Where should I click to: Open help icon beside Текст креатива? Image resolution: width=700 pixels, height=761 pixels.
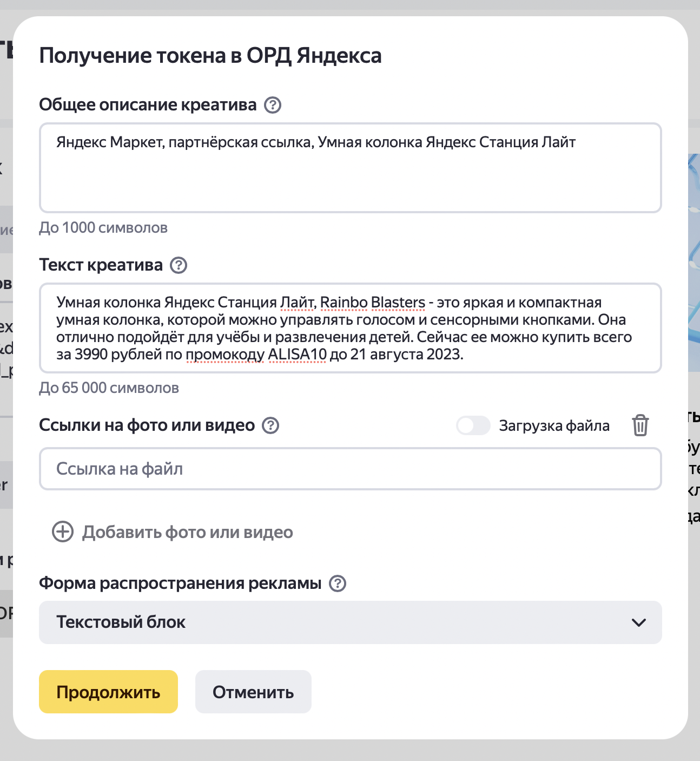pyautogui.click(x=179, y=265)
